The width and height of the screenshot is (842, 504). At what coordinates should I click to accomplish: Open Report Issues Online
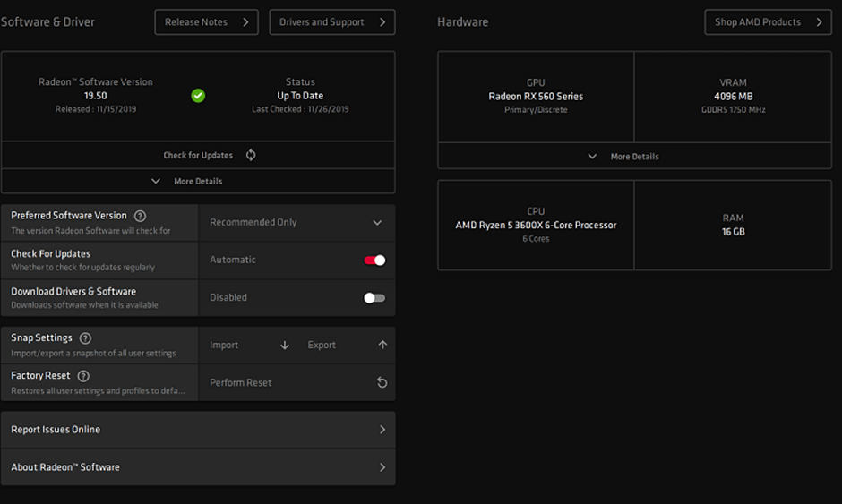(198, 430)
